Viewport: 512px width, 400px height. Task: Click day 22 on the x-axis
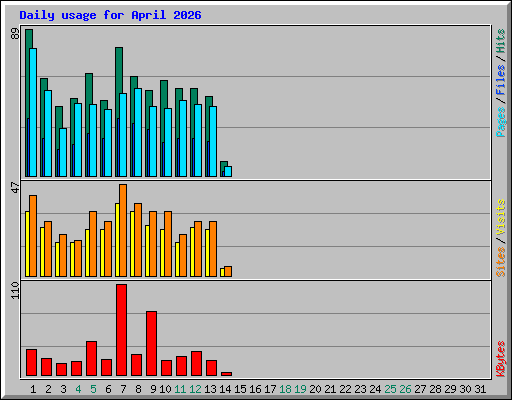pyautogui.click(x=345, y=389)
